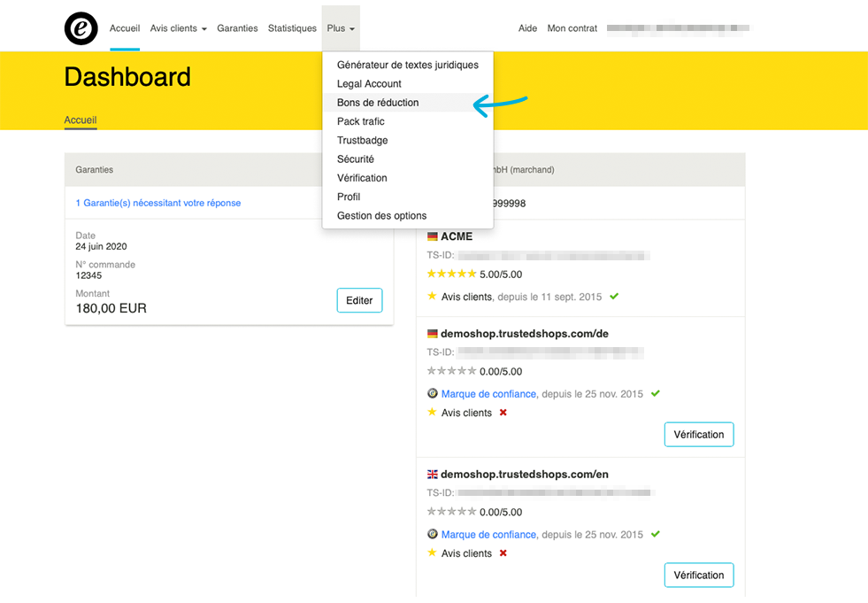Click green checkmark after Marque de confiance for /de
The height and width of the screenshot is (603, 868).
656,393
